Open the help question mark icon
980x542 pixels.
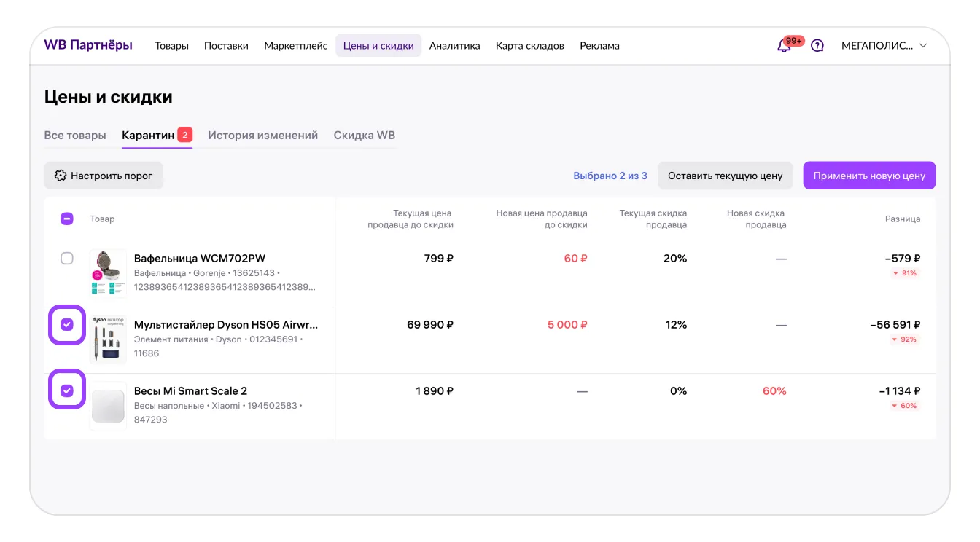(x=817, y=46)
